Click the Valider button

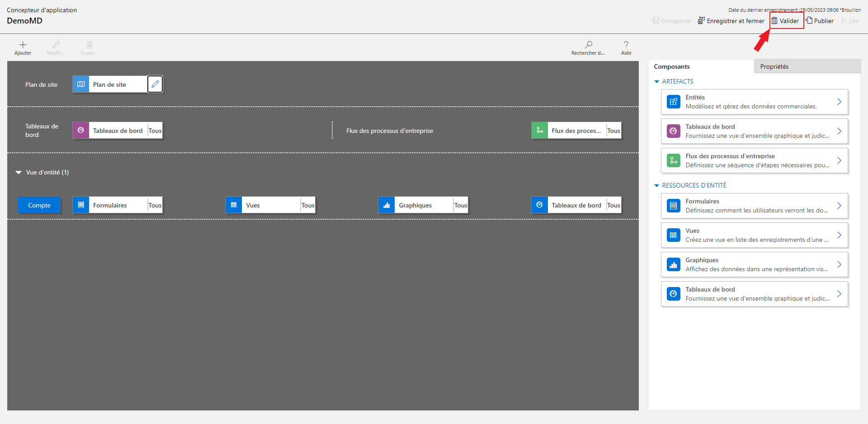(785, 21)
